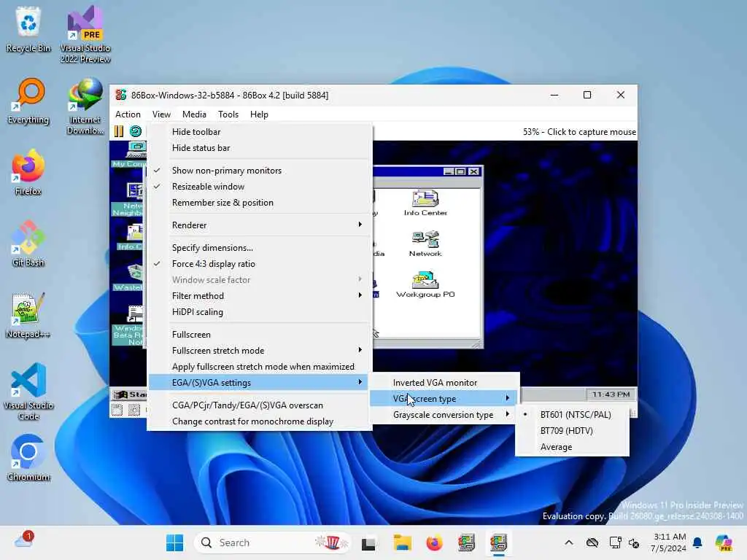Open the notification bell in system tray
747x560 pixels.
697,542
